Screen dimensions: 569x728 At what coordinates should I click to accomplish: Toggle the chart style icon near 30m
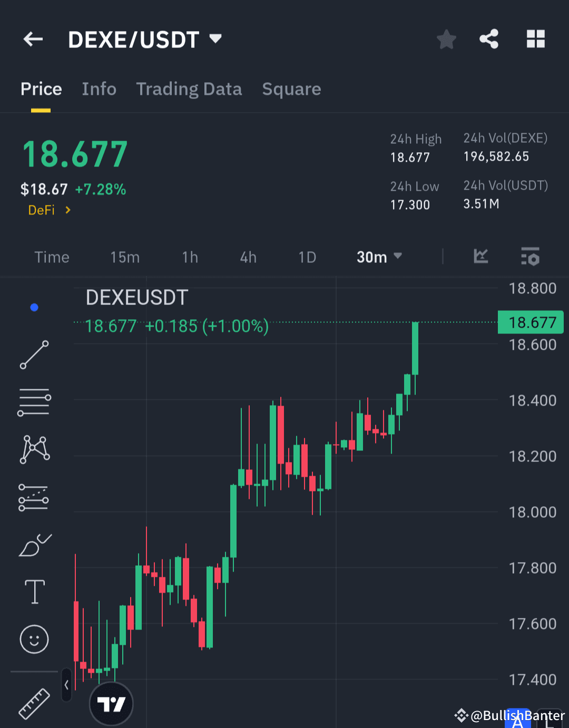(x=480, y=257)
